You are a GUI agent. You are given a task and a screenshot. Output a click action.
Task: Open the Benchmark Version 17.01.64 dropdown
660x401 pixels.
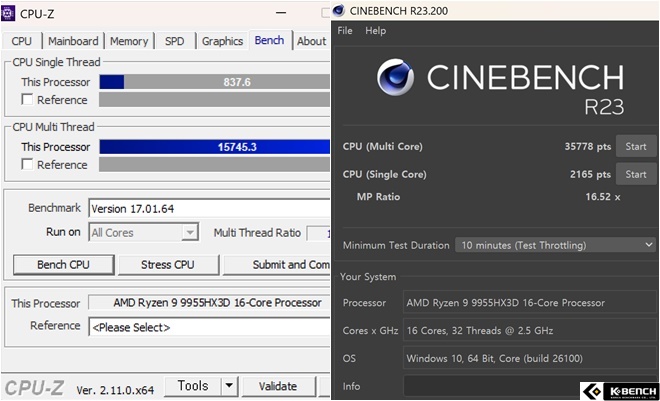coord(210,208)
